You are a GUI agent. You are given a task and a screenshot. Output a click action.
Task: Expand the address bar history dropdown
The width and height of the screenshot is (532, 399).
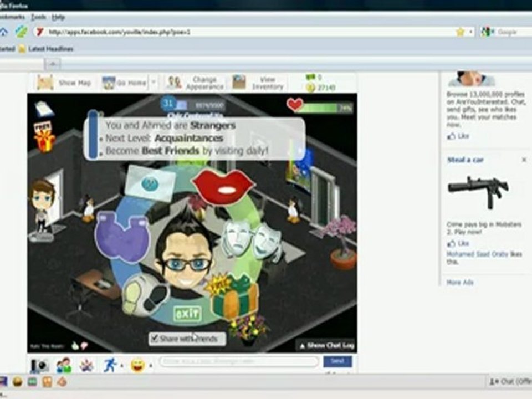coord(471,32)
